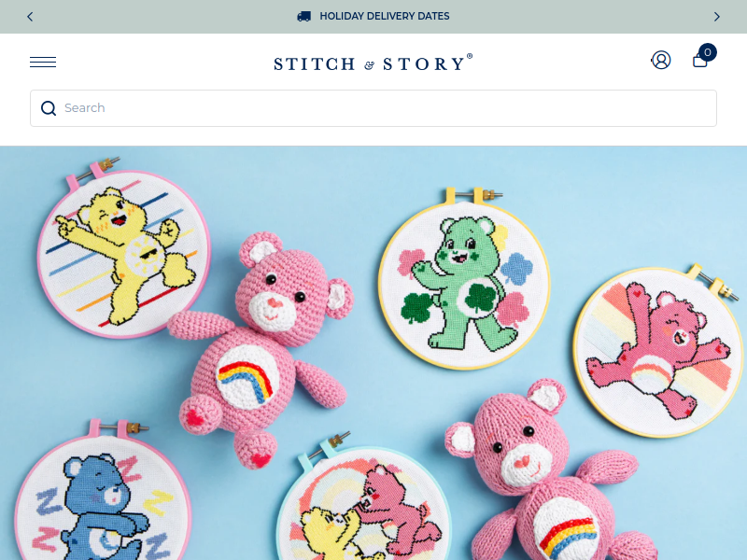Show next announcement with right chevron

pyautogui.click(x=716, y=17)
